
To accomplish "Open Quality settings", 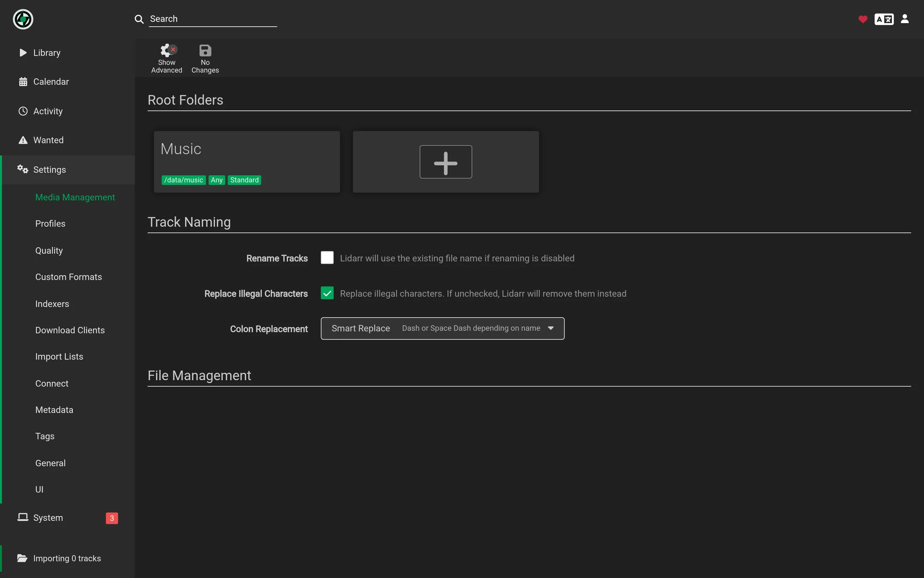I will click(x=49, y=250).
